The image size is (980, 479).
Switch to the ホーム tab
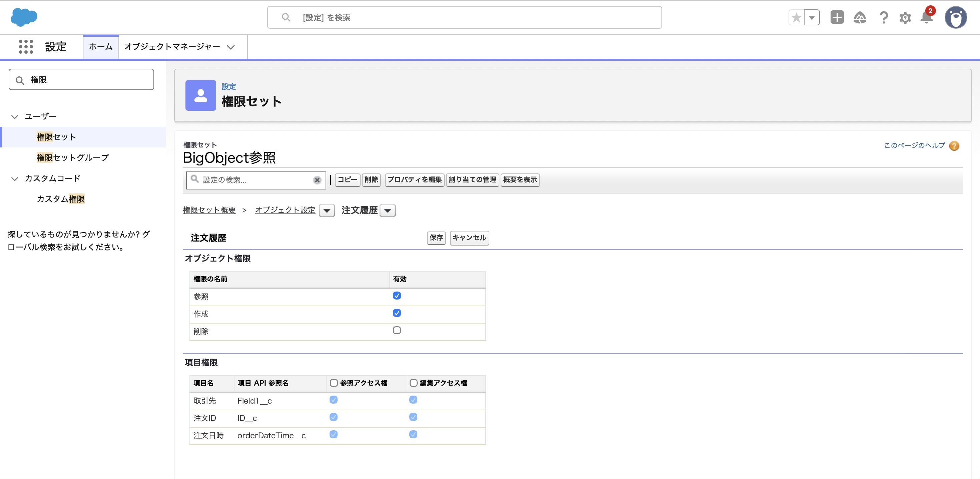click(101, 47)
